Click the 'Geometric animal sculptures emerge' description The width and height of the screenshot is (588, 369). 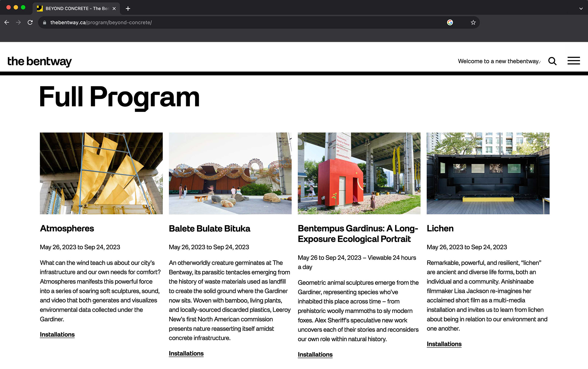coord(358,311)
